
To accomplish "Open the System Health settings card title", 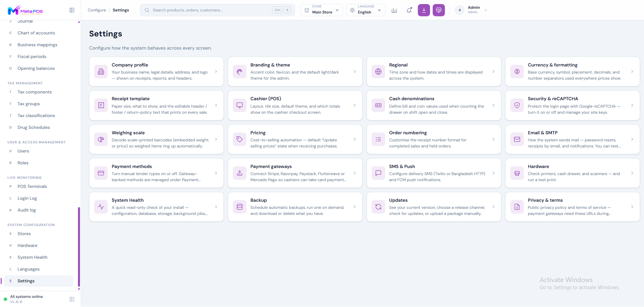I will 128,200.
